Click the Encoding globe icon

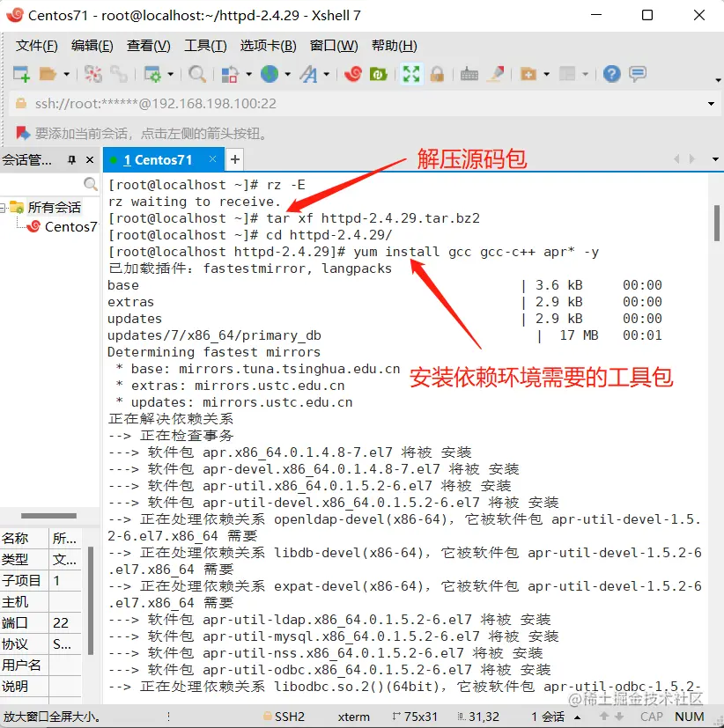pos(270,74)
